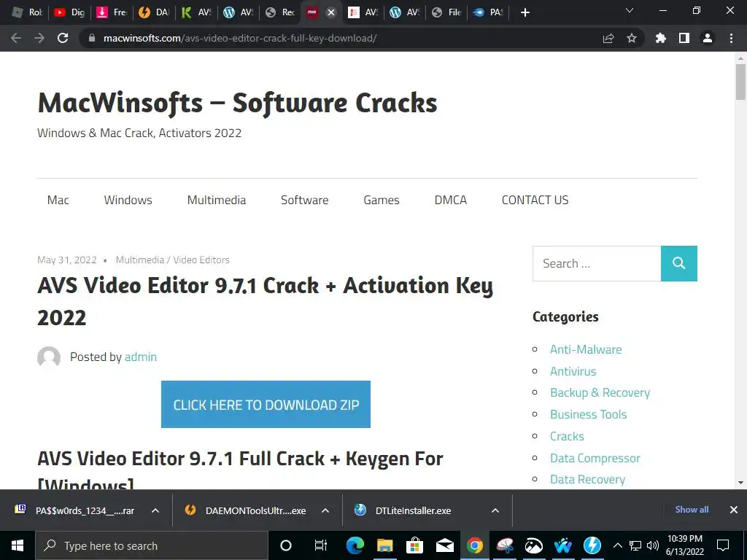
Task: Click the search tabs chevron in the title bar
Action: pyautogui.click(x=630, y=10)
